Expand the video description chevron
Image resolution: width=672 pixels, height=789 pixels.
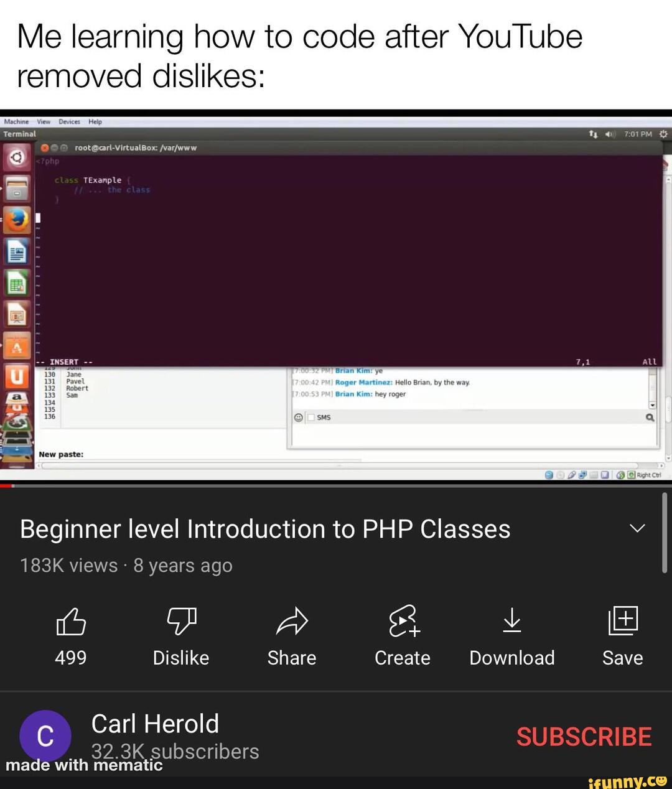(637, 528)
